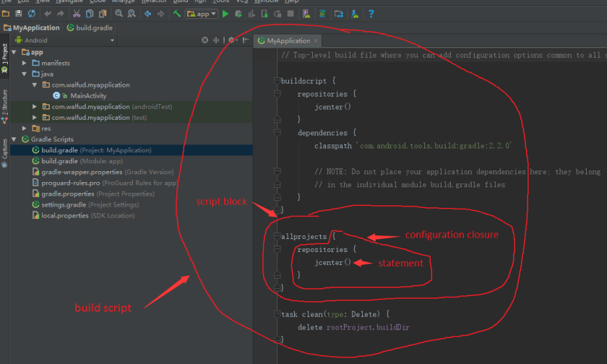The height and width of the screenshot is (364, 607).
Task: Open Replace with the magnifier-A icon
Action: (x=132, y=14)
